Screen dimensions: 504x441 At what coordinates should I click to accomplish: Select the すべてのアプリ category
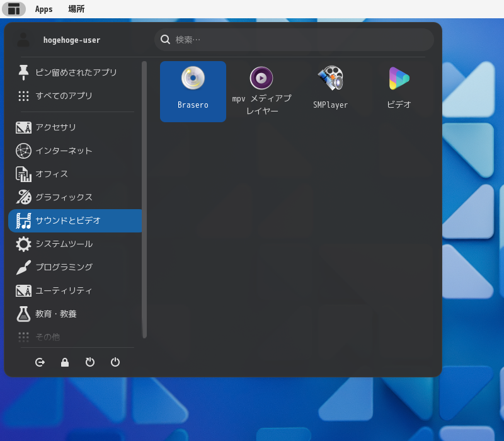tap(75, 96)
